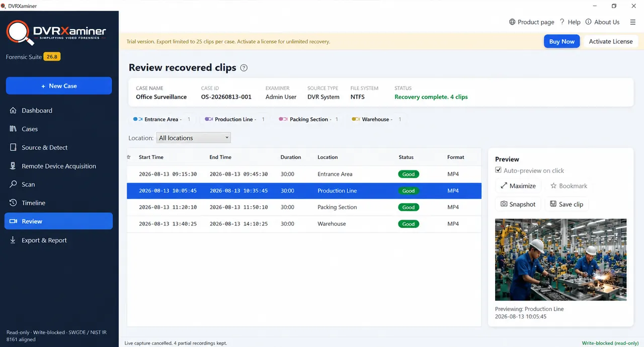Open the About Us link
Image resolution: width=644 pixels, height=347 pixels.
[x=602, y=22]
